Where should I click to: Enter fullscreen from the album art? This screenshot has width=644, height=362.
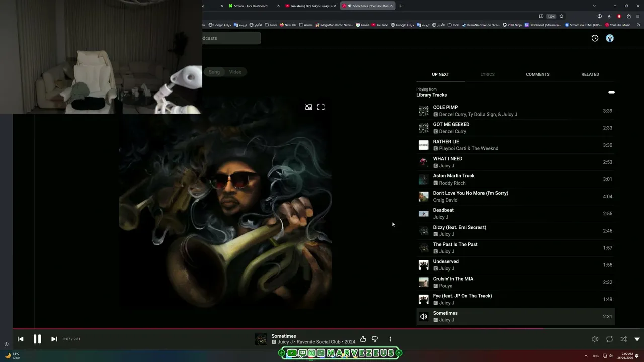(321, 107)
